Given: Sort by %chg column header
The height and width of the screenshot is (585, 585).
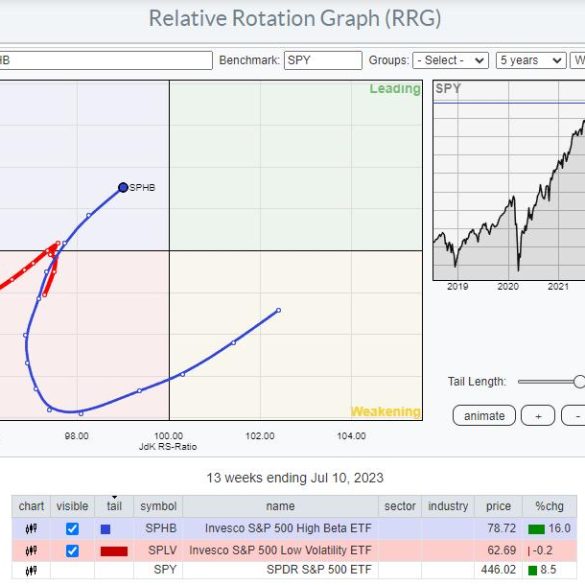Looking at the screenshot, I should pyautogui.click(x=550, y=506).
